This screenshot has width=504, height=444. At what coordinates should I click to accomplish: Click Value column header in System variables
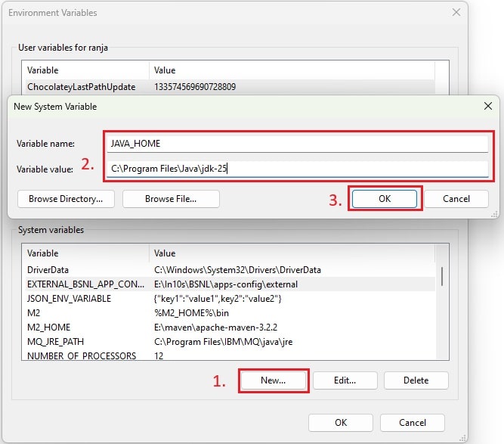(x=292, y=253)
